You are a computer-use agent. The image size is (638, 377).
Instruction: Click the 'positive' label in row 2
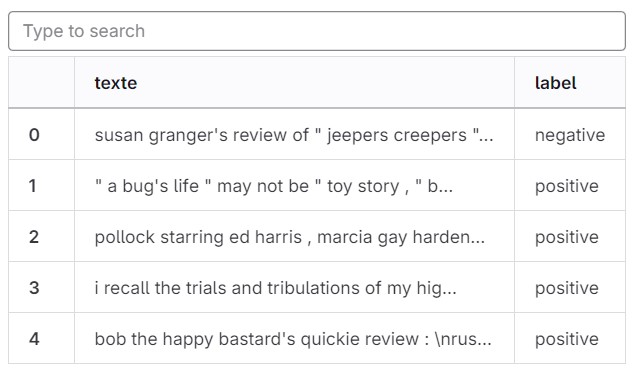click(x=566, y=237)
